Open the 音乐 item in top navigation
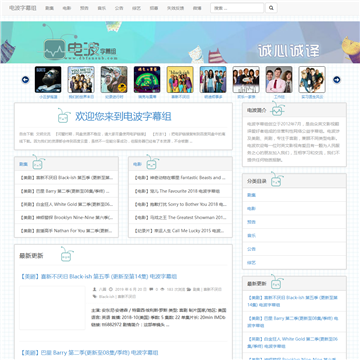The height and width of the screenshot is (360, 360). [x=101, y=8]
